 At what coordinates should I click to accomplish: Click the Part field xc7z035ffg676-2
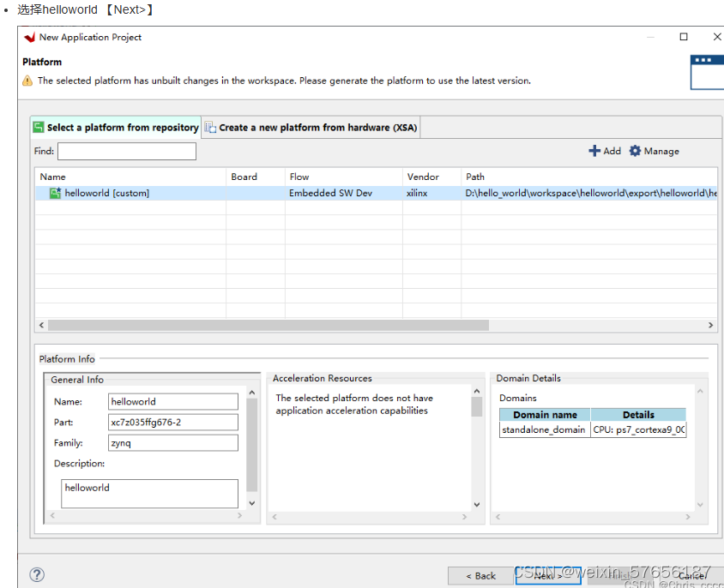pyautogui.click(x=173, y=423)
